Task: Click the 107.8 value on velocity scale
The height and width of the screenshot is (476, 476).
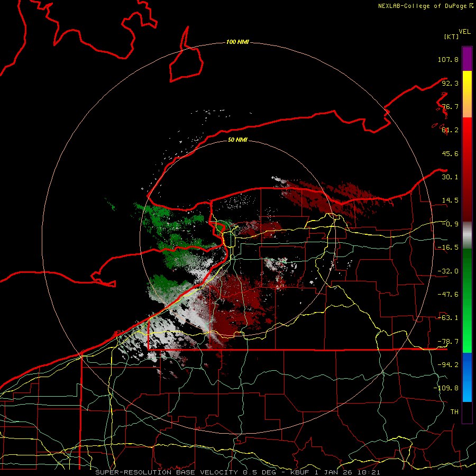Action: coord(448,59)
